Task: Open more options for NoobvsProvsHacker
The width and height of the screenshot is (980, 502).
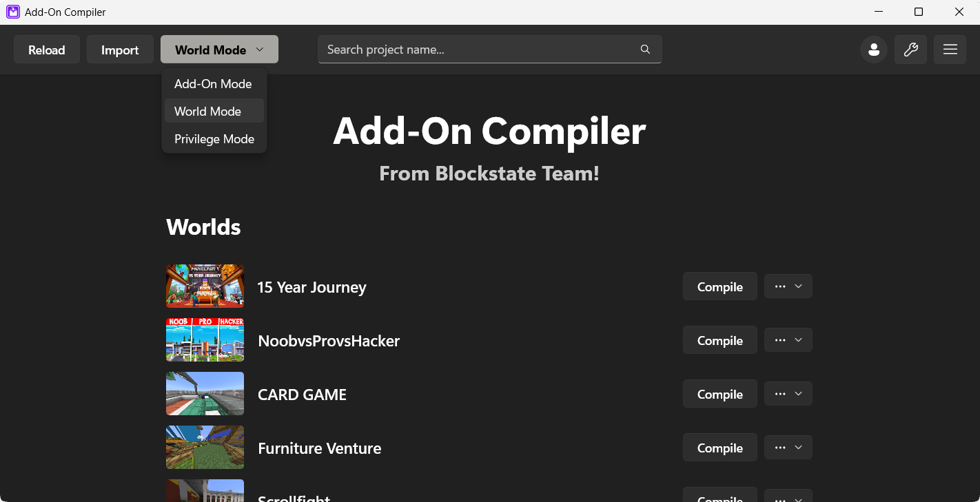Action: click(x=788, y=340)
